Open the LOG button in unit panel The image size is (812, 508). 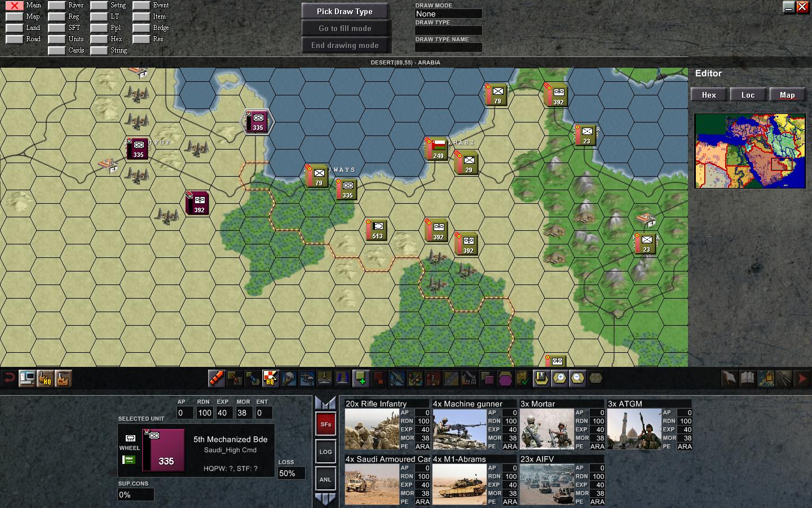coord(325,452)
